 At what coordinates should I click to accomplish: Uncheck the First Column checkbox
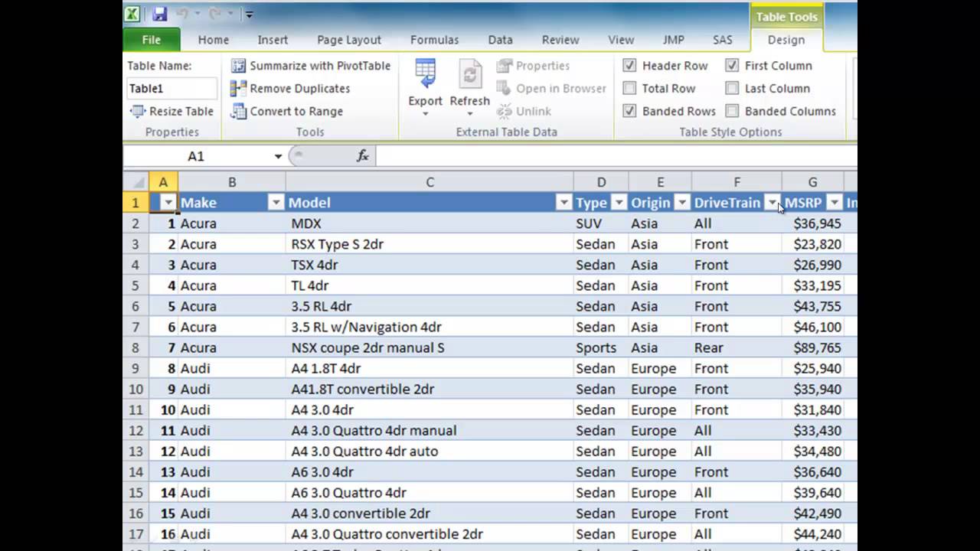pos(732,66)
